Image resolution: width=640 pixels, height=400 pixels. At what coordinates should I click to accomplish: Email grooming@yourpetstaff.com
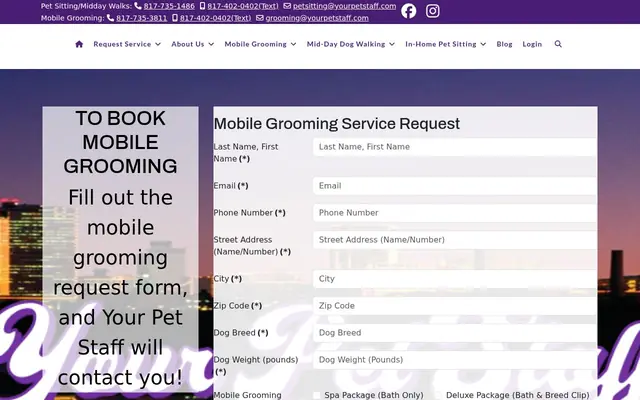[317, 18]
